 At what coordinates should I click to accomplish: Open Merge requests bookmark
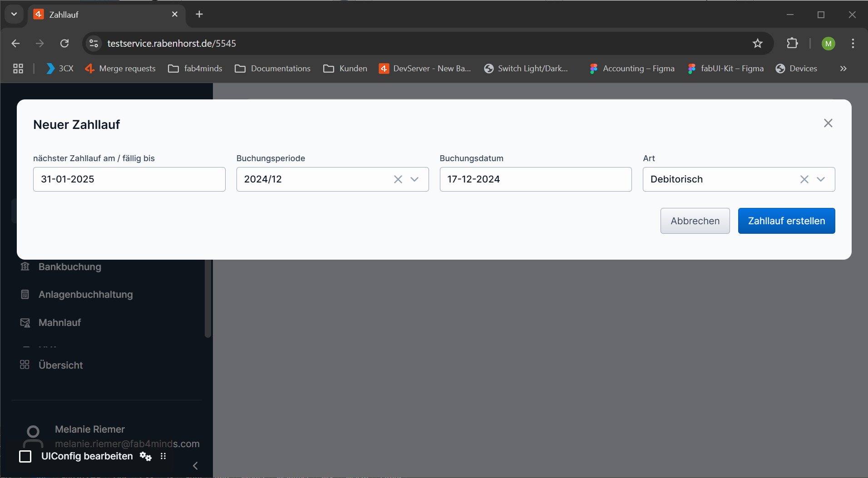120,69
